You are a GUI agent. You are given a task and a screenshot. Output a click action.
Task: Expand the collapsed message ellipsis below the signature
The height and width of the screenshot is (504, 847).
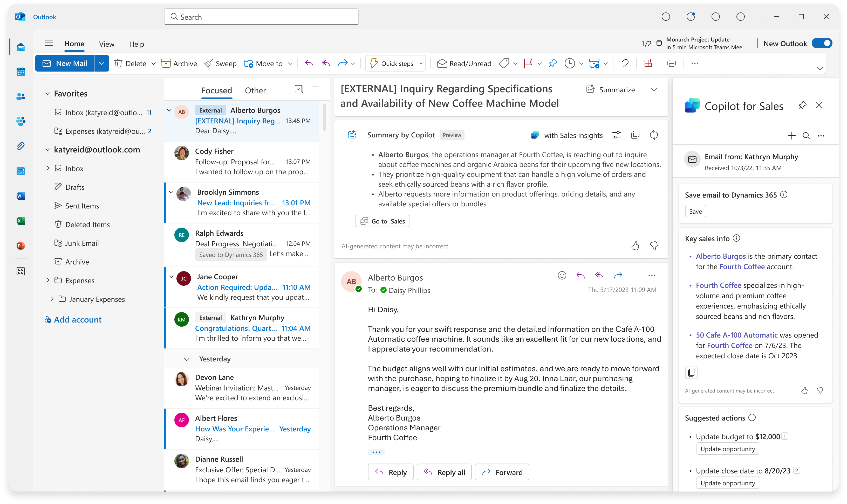(376, 452)
